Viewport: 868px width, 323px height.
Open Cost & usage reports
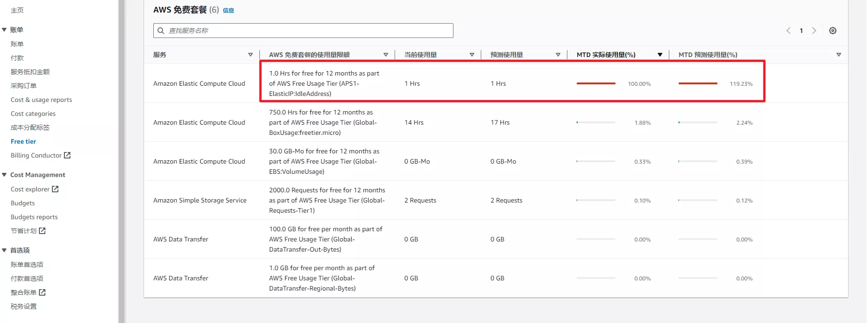[41, 100]
